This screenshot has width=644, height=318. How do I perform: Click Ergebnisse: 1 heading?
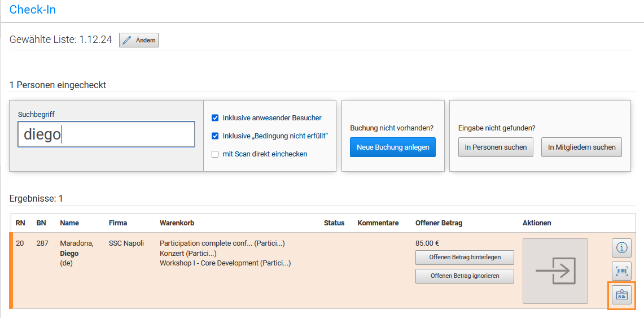click(36, 199)
